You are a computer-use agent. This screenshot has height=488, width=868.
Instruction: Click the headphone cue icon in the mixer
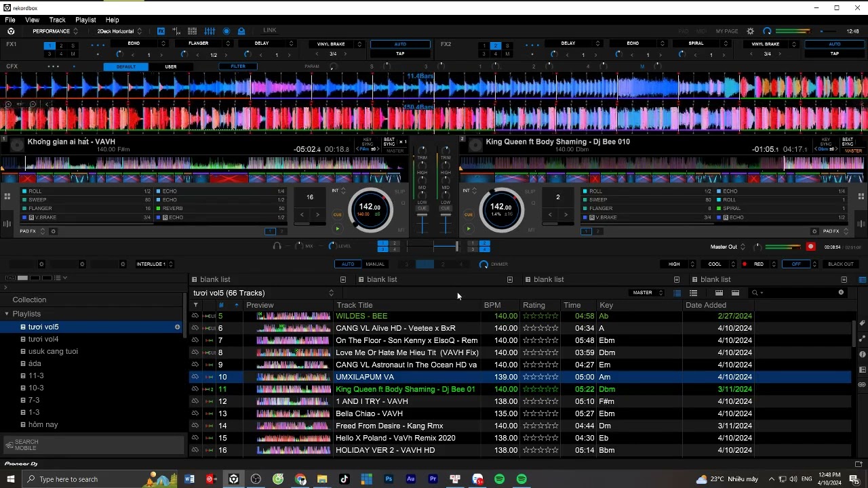[277, 246]
